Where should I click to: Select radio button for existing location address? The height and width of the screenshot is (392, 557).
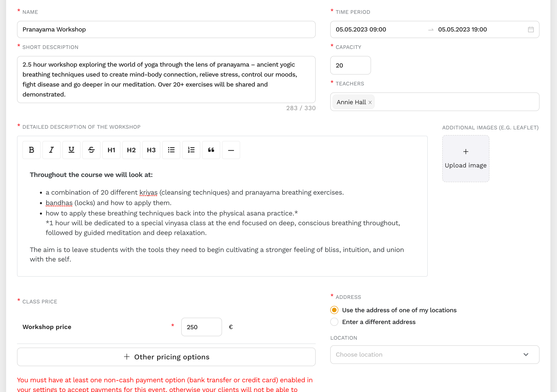tap(335, 310)
